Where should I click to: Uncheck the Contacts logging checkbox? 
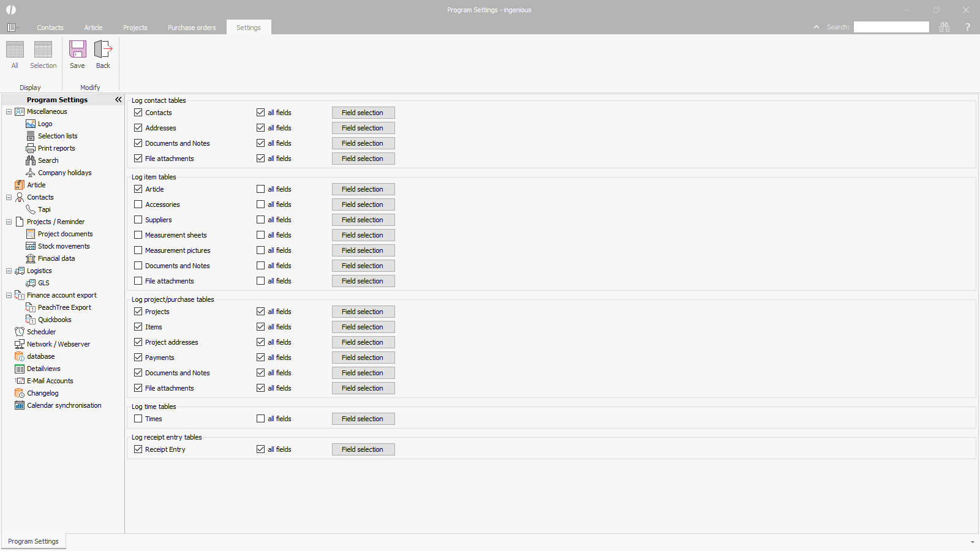pyautogui.click(x=138, y=113)
